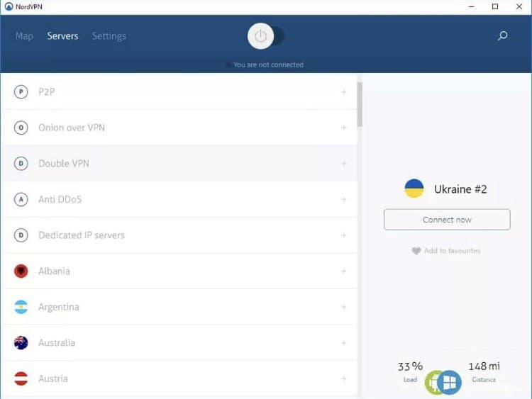Click the Ukraine #2 server title

[460, 189]
